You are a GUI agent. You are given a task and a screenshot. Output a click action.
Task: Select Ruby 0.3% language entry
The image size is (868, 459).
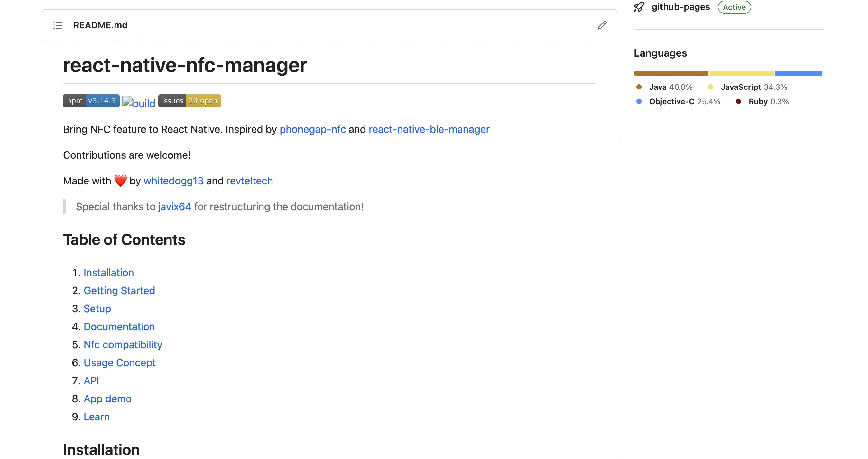pyautogui.click(x=762, y=102)
